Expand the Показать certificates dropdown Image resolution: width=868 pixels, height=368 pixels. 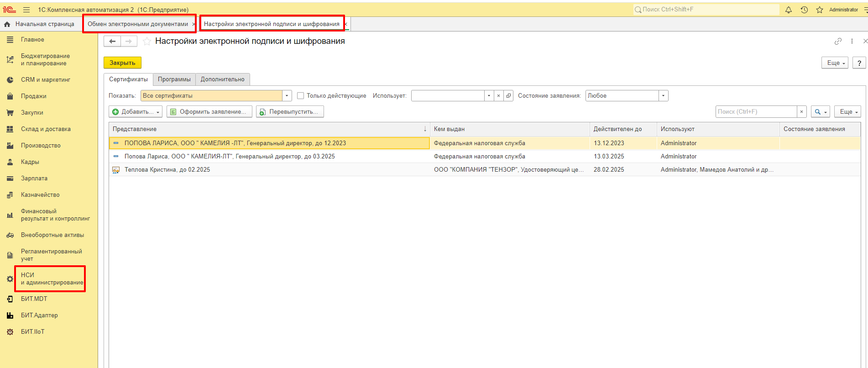[x=287, y=96]
